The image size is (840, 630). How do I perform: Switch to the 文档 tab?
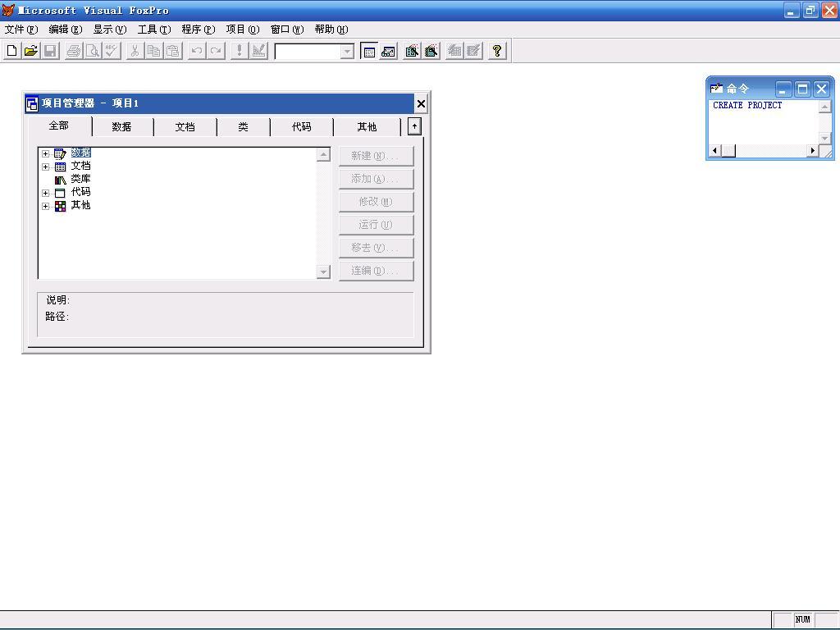[185, 127]
